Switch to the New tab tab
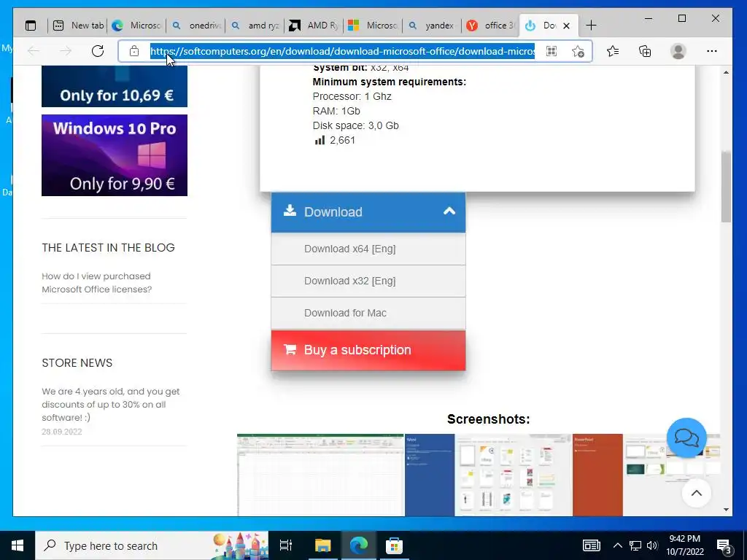The width and height of the screenshot is (747, 560). click(x=79, y=26)
